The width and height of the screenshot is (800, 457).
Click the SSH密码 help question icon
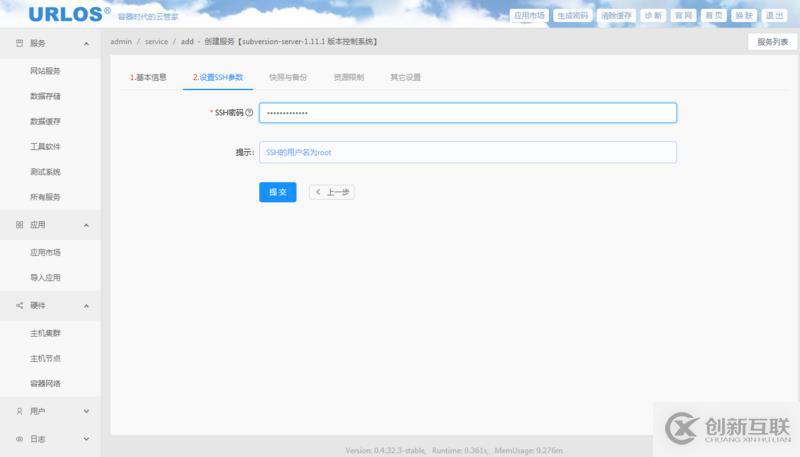pos(249,113)
